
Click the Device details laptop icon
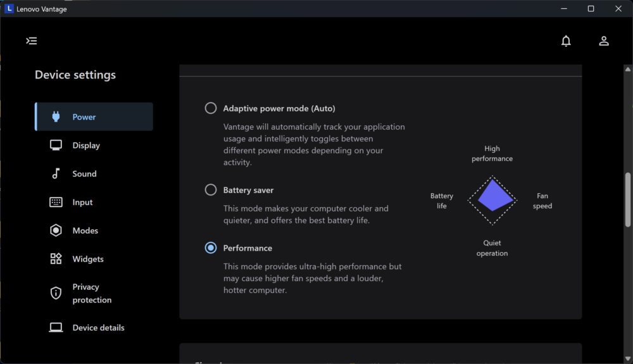[x=56, y=327]
